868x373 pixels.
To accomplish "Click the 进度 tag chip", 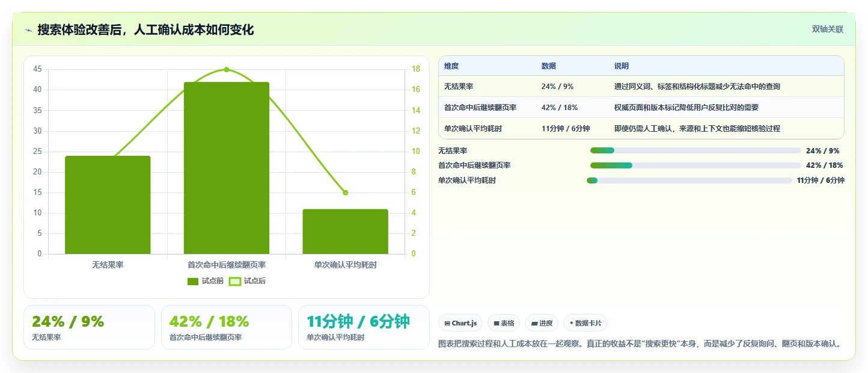I will point(542,323).
